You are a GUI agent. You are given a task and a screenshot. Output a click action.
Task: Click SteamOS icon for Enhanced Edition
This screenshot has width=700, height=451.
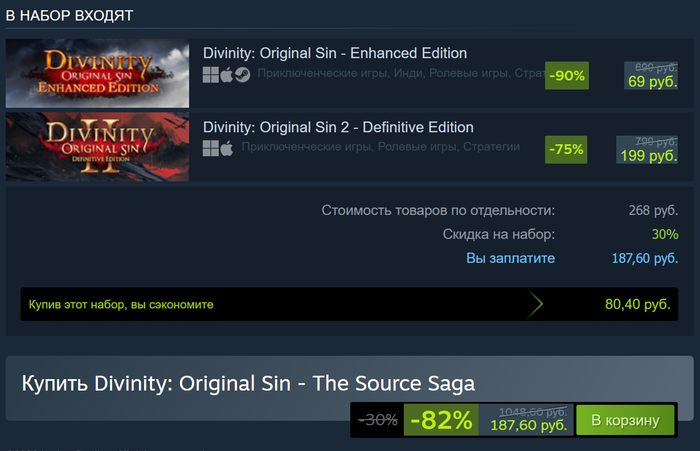click(242, 74)
